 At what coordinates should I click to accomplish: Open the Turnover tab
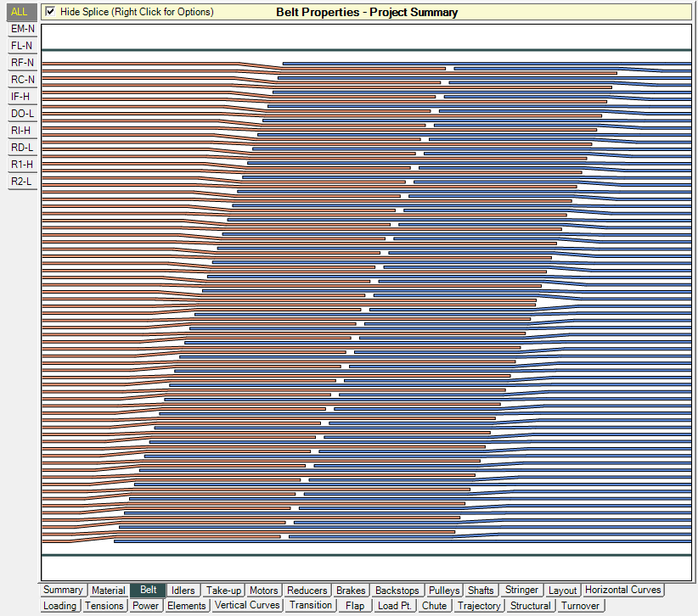pos(581,606)
